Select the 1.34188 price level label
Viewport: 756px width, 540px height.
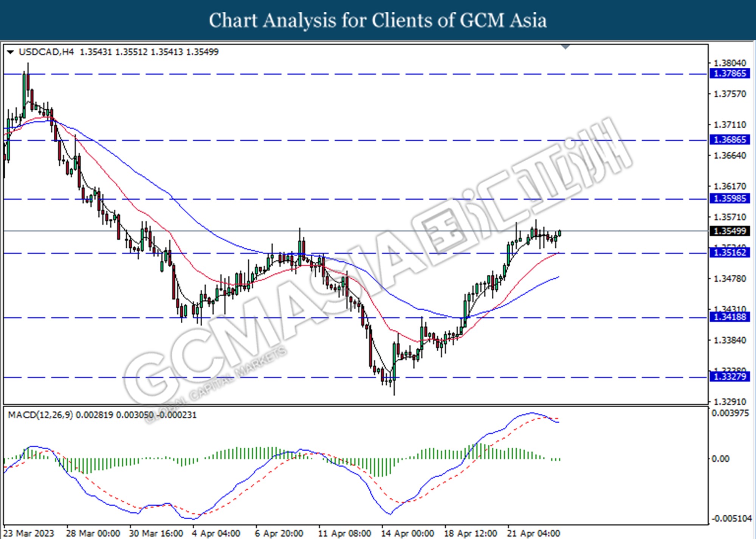[730, 317]
